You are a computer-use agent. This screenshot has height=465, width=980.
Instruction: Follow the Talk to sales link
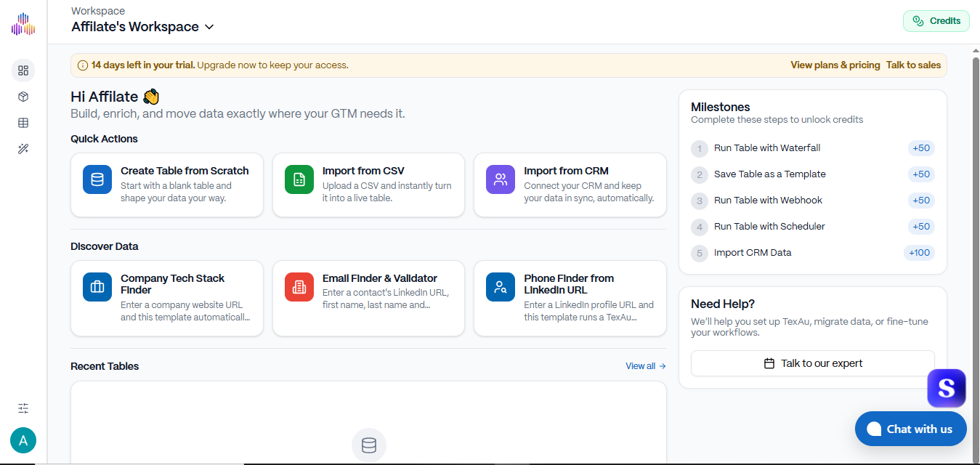913,65
